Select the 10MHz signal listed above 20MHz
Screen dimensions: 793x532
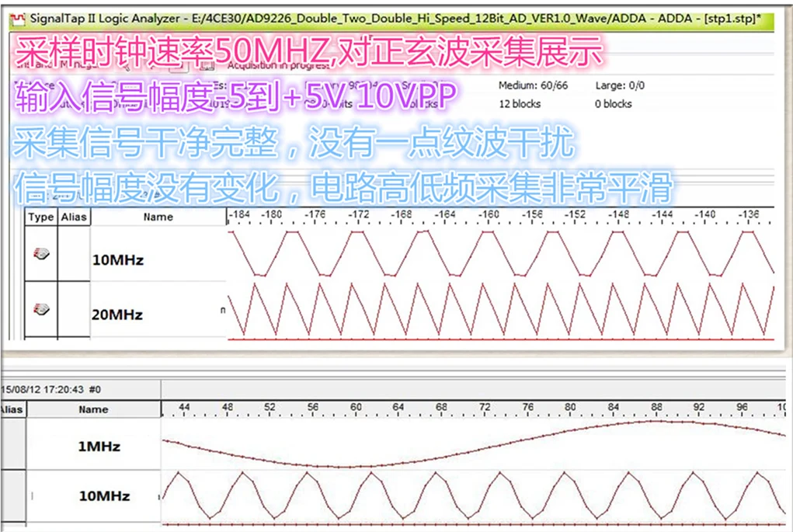pyautogui.click(x=118, y=260)
